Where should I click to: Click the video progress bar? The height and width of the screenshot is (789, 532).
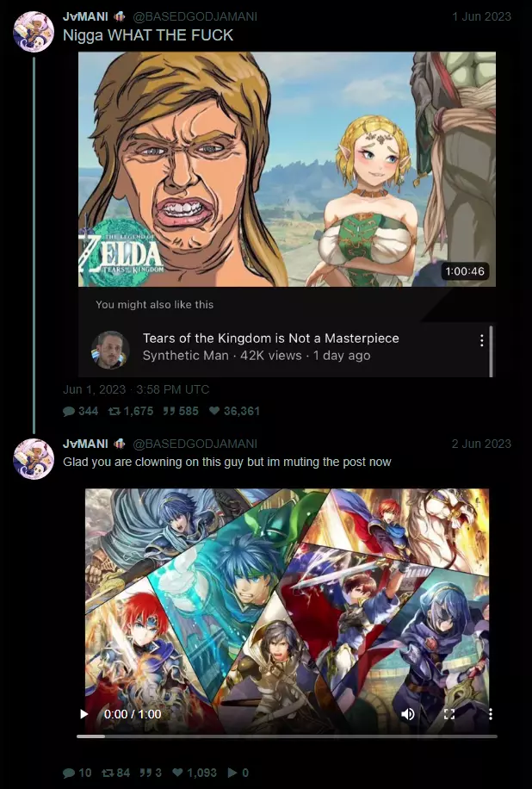(x=287, y=736)
